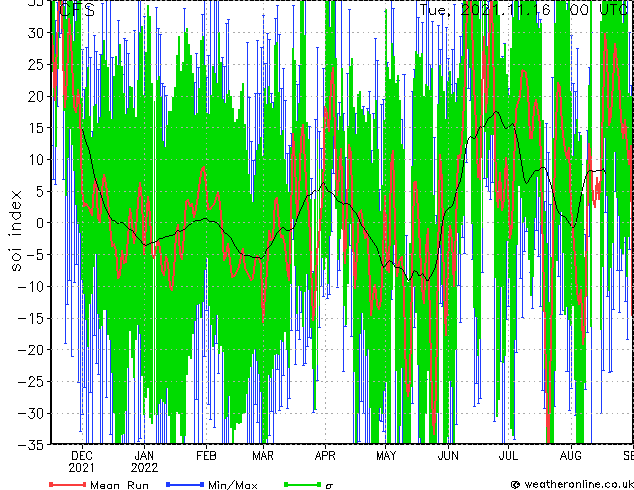Image resolution: width=634 pixels, height=490 pixels.
Task: Click the y-axis value 20
Action: [x=36, y=96]
